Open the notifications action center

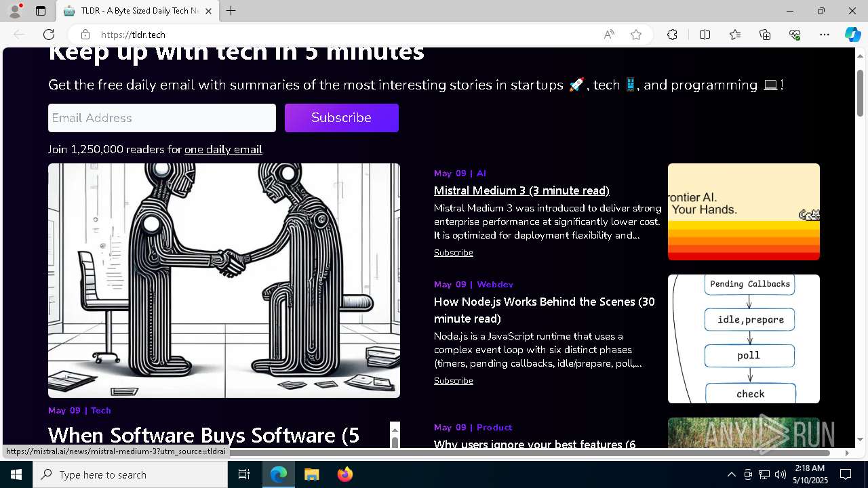[846, 474]
